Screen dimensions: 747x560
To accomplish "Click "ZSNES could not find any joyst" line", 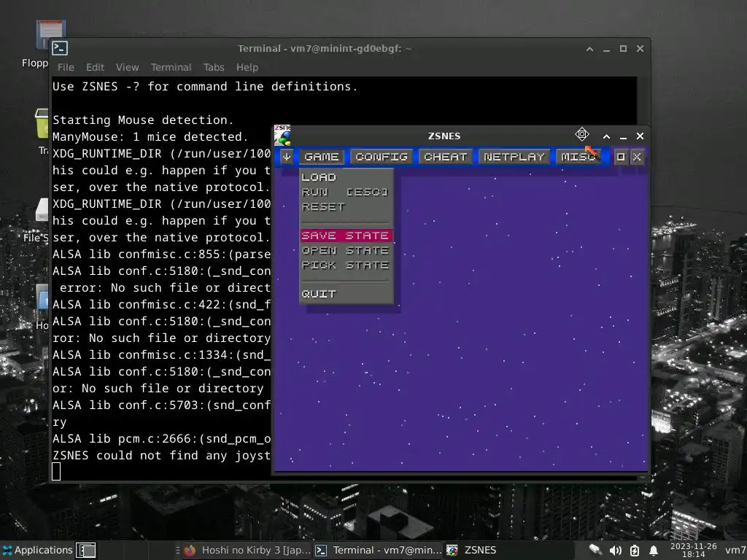I will click(161, 455).
